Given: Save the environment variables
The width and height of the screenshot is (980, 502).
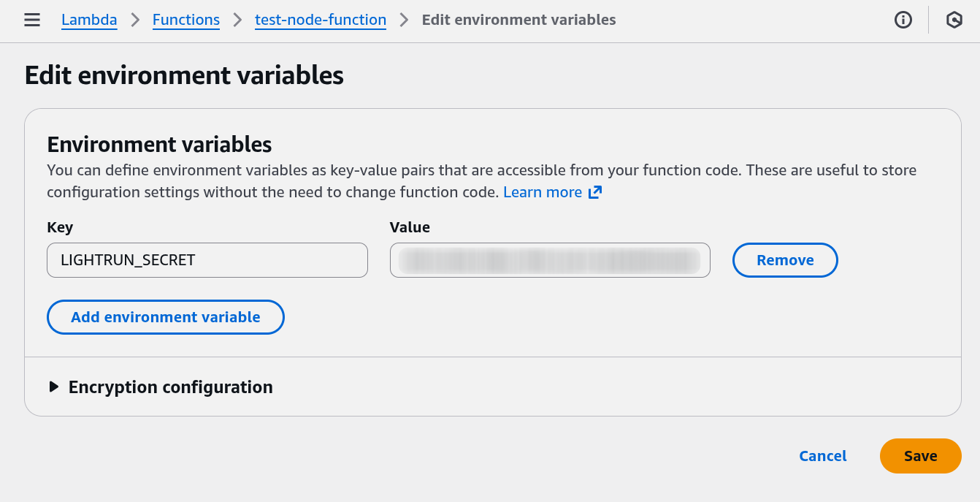Looking at the screenshot, I should tap(920, 456).
